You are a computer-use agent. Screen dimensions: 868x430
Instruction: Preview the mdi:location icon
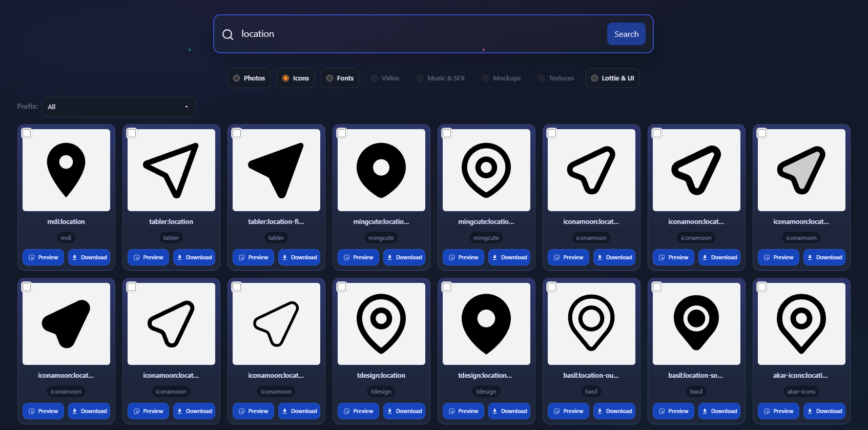(44, 257)
